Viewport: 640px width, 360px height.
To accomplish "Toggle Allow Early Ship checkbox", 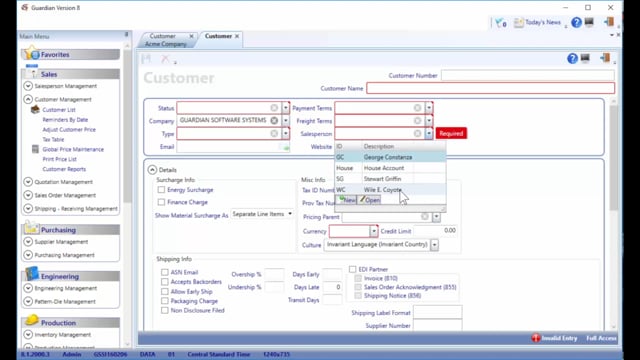I will [x=164, y=291].
